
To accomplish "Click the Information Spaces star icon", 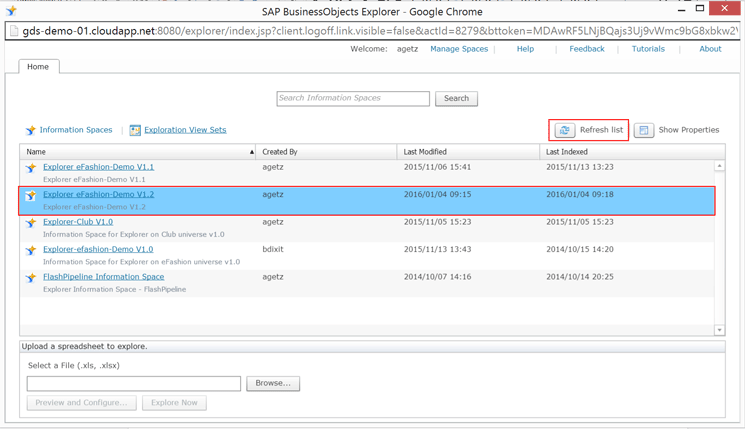I will click(x=31, y=130).
